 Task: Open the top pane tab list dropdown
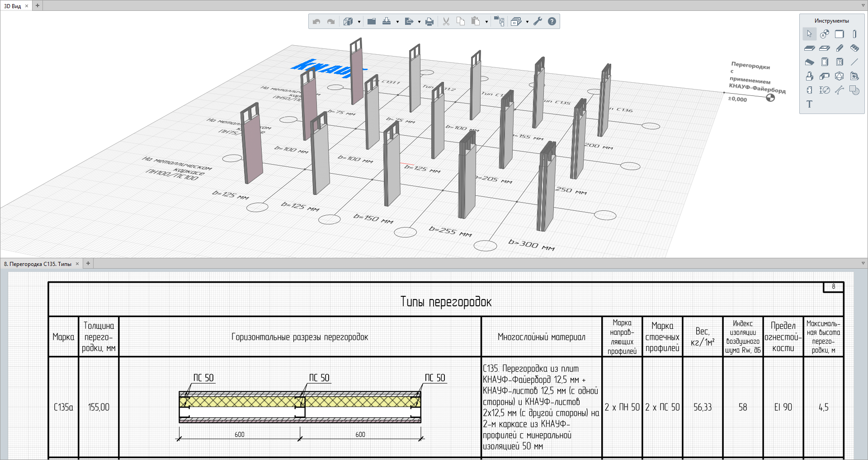[863, 6]
